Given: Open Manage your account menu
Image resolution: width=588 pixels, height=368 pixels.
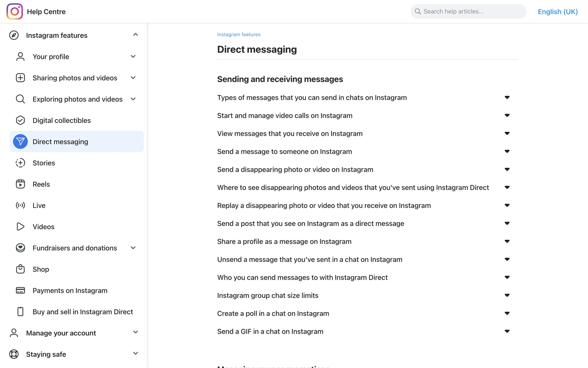Looking at the screenshot, I should 61,333.
